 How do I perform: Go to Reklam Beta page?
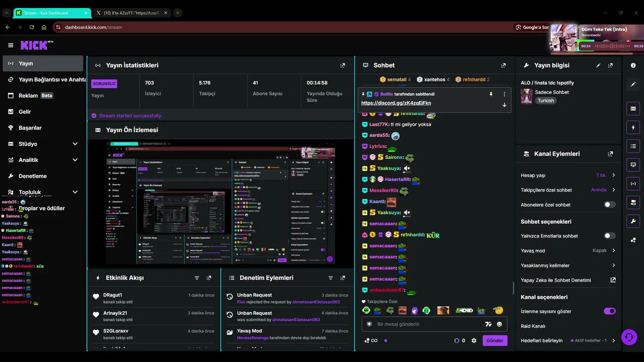pos(43,96)
